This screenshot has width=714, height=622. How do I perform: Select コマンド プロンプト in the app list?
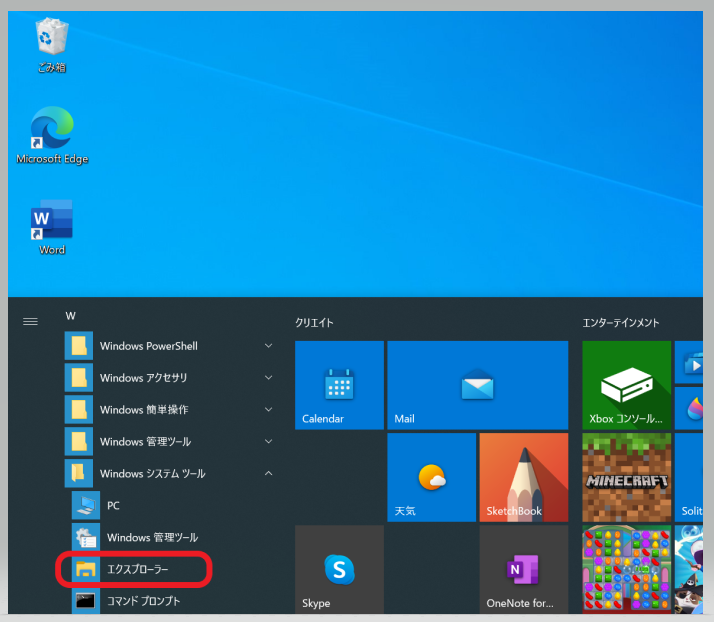(143, 601)
